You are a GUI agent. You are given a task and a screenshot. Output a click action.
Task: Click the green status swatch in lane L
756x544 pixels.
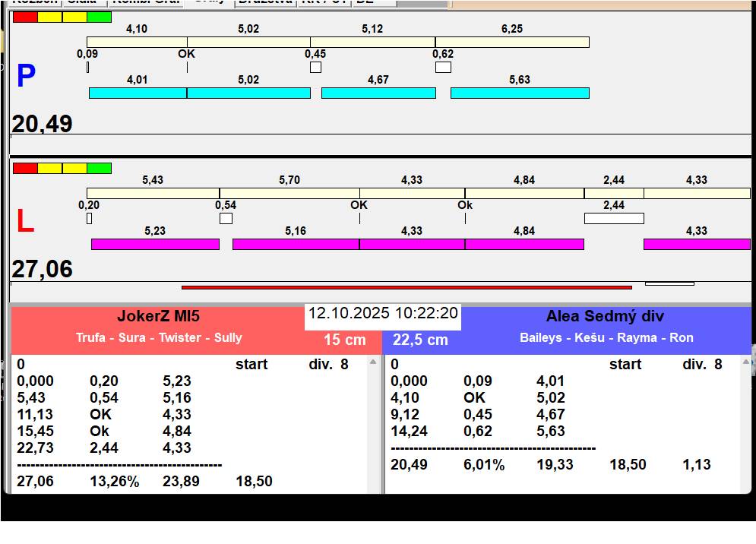tap(99, 168)
